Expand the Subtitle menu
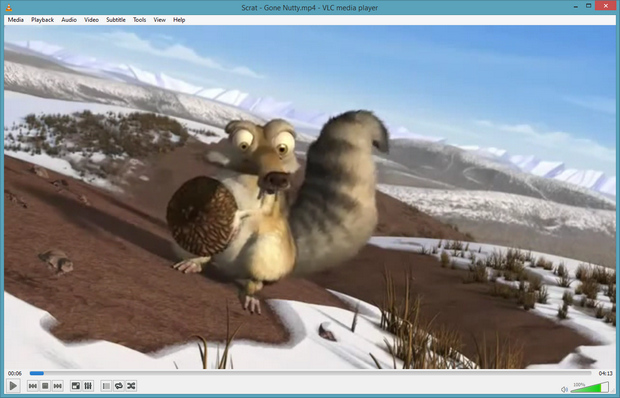The height and width of the screenshot is (398, 620). point(115,20)
